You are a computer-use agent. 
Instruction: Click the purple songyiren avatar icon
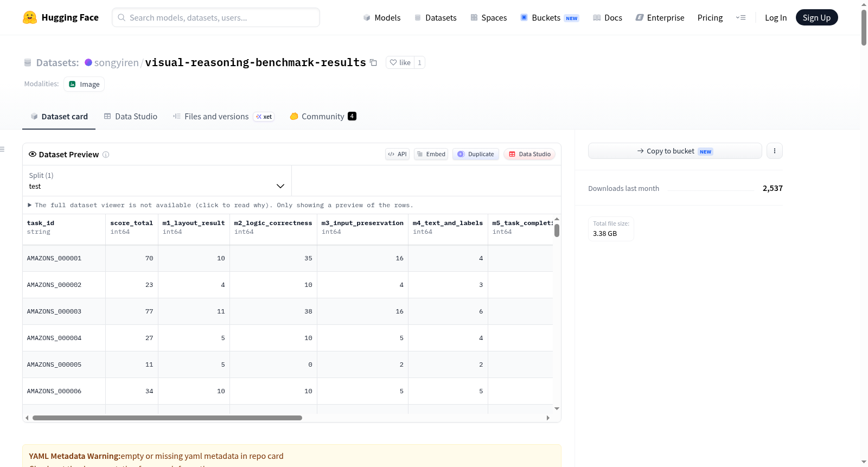pos(88,62)
